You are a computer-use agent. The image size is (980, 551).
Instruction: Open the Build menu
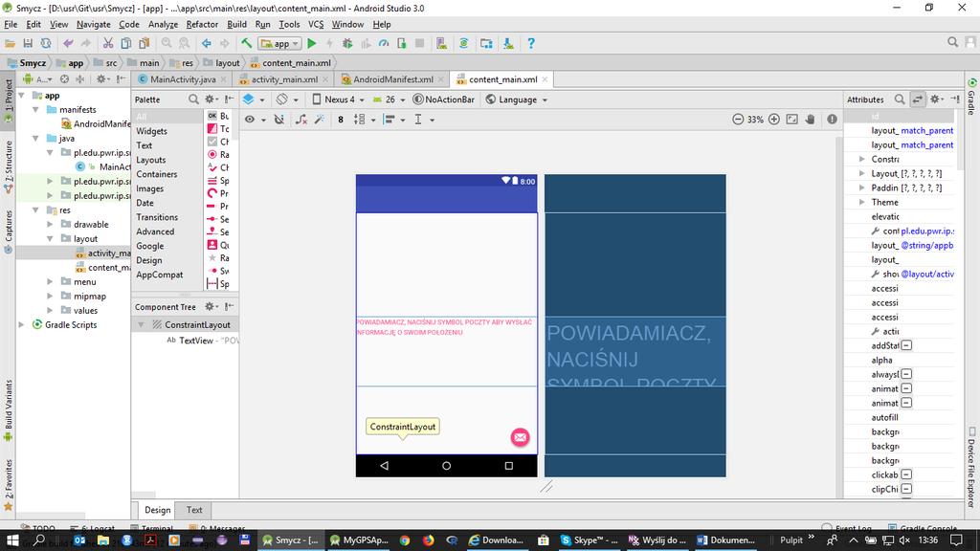(x=236, y=24)
